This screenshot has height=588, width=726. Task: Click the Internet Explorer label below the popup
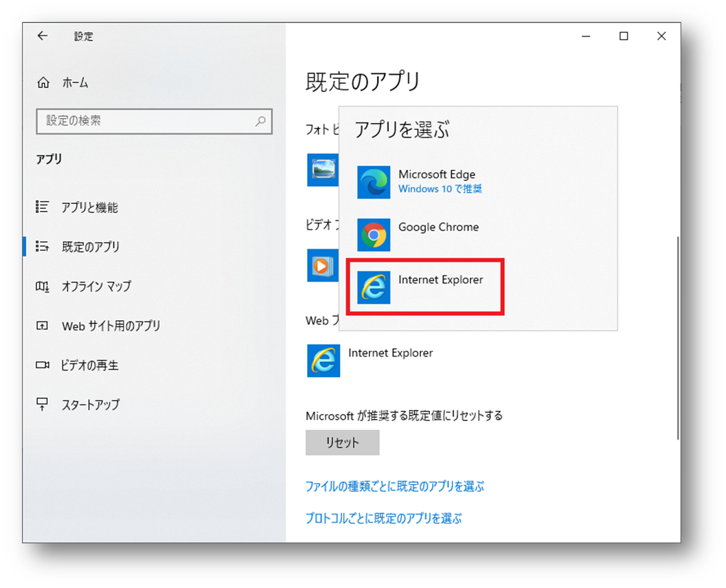390,353
